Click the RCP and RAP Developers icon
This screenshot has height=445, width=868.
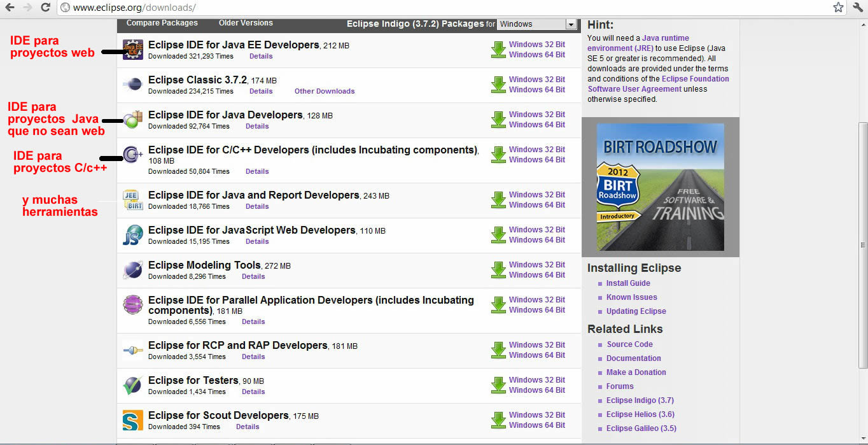[x=132, y=350]
